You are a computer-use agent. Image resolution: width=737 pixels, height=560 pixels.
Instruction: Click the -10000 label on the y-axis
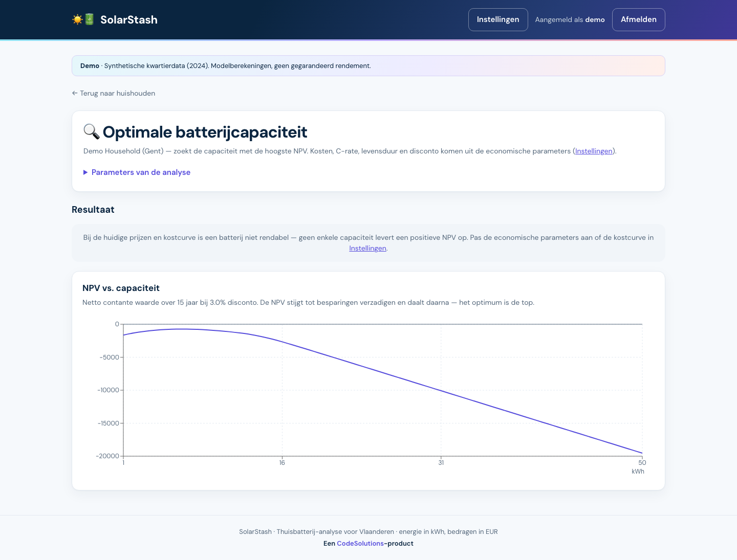point(108,390)
